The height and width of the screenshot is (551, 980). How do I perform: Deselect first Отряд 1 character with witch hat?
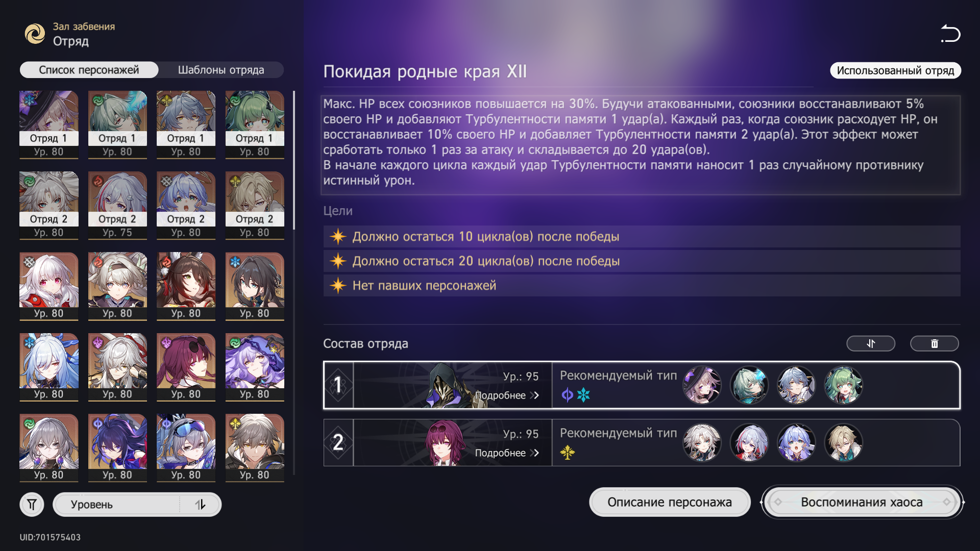pyautogui.click(x=49, y=124)
